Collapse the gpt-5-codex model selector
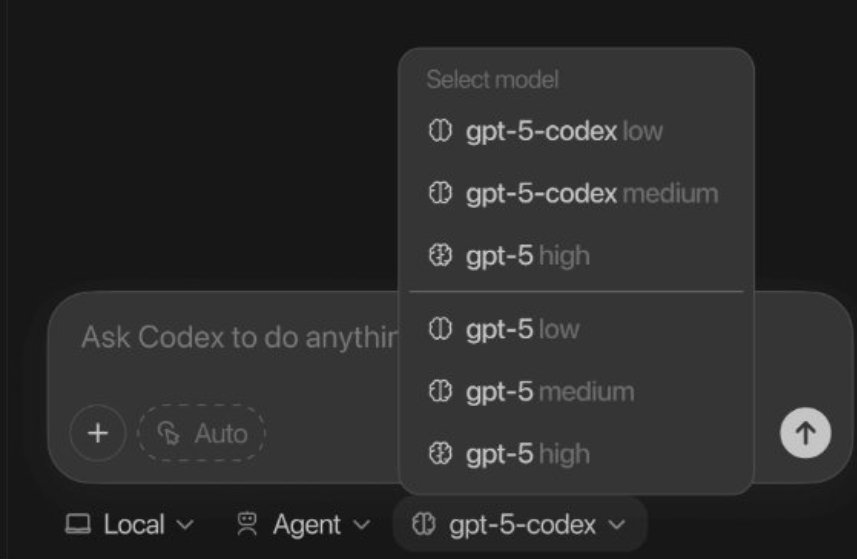 (520, 525)
